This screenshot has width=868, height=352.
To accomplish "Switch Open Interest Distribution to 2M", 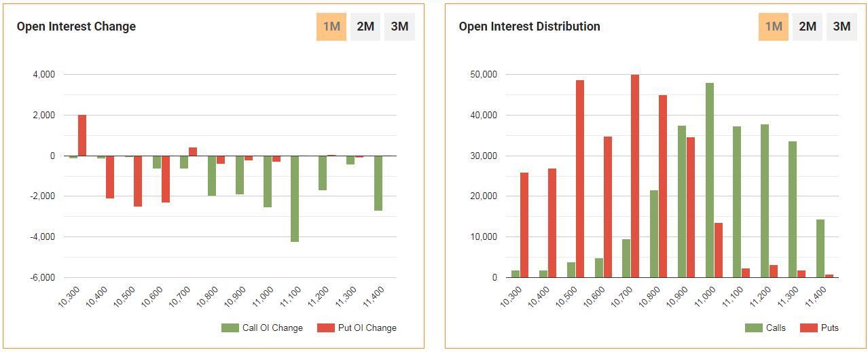I will click(807, 27).
